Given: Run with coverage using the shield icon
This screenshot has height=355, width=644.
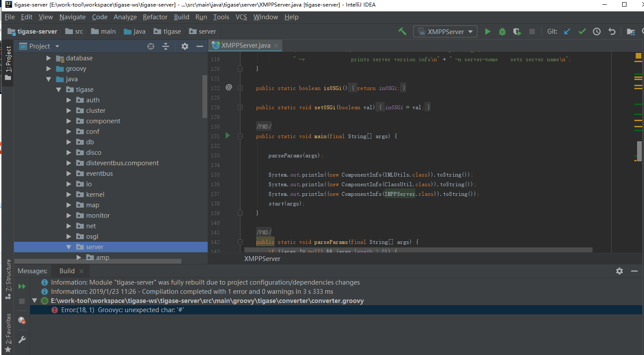Looking at the screenshot, I should (517, 31).
